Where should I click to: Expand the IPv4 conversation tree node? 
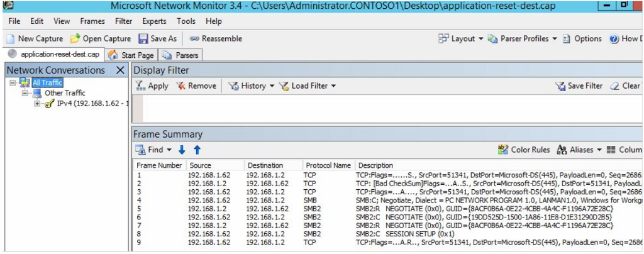pos(38,104)
